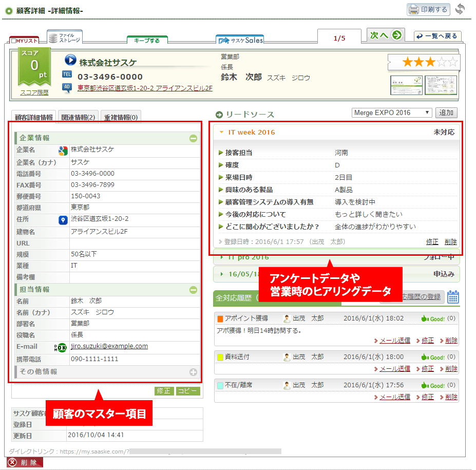The image size is (476, 470).
Task: Click the コピー button
Action: 188,391
